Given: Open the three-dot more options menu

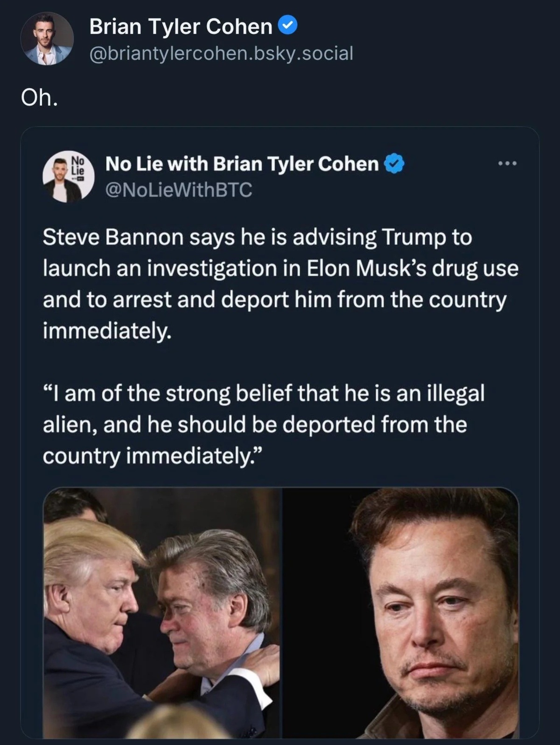Looking at the screenshot, I should click(x=507, y=164).
